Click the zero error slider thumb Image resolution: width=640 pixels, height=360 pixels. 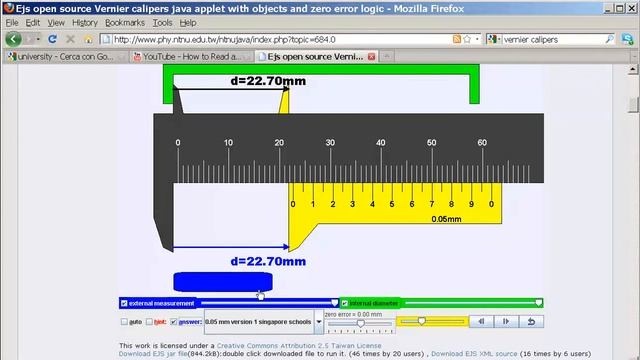tap(360, 324)
